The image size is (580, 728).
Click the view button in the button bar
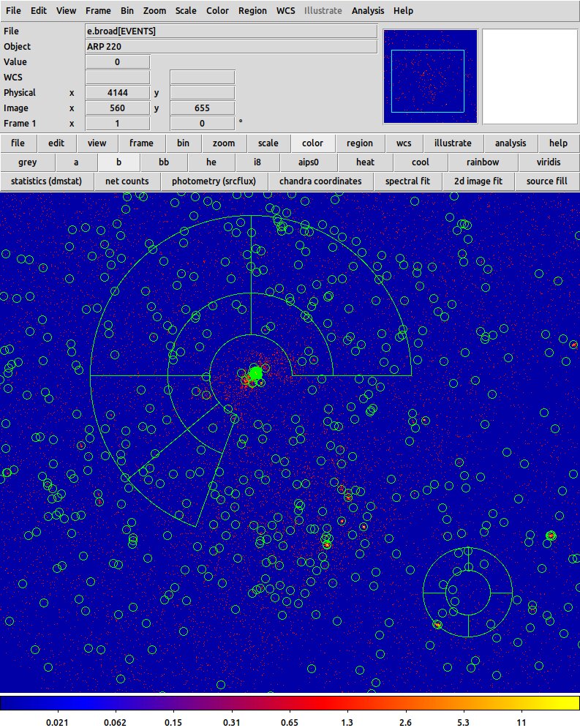click(x=97, y=143)
